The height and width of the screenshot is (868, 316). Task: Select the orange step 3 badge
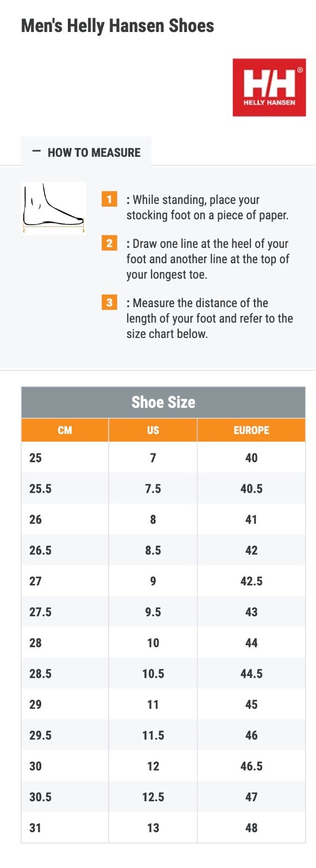pyautogui.click(x=109, y=303)
